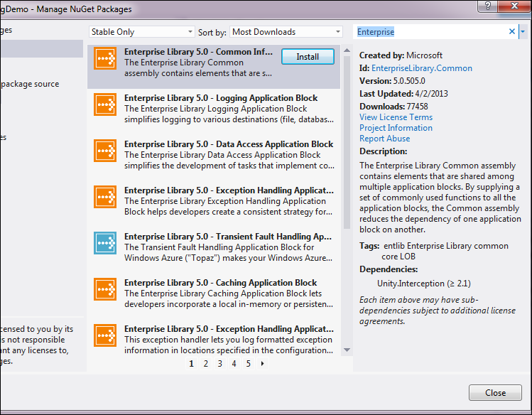The image size is (532, 415).
Task: Click the Version 5.0.505.0 text
Action: tap(392, 81)
